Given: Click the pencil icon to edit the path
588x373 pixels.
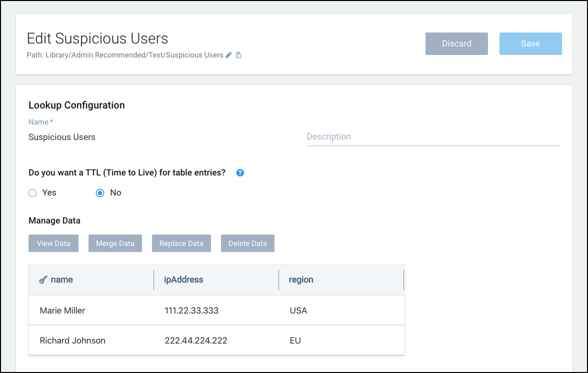Looking at the screenshot, I should (x=228, y=55).
